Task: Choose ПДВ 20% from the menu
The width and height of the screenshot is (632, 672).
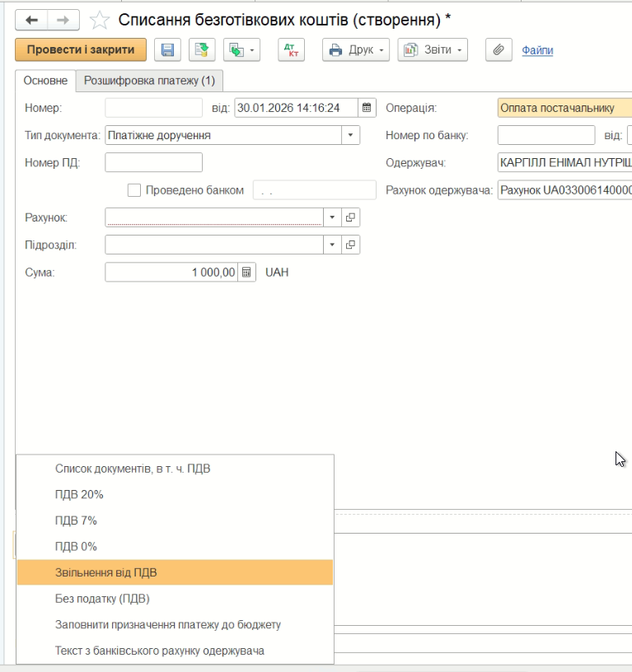Action: pos(79,494)
